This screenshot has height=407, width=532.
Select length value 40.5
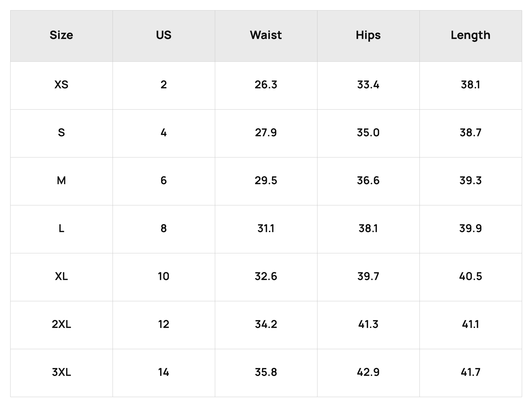click(x=471, y=277)
